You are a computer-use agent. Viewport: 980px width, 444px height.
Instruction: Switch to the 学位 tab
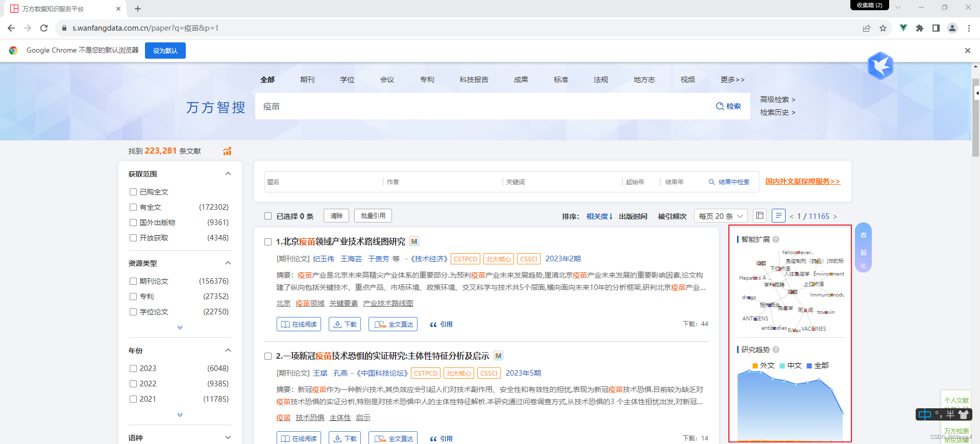point(347,80)
